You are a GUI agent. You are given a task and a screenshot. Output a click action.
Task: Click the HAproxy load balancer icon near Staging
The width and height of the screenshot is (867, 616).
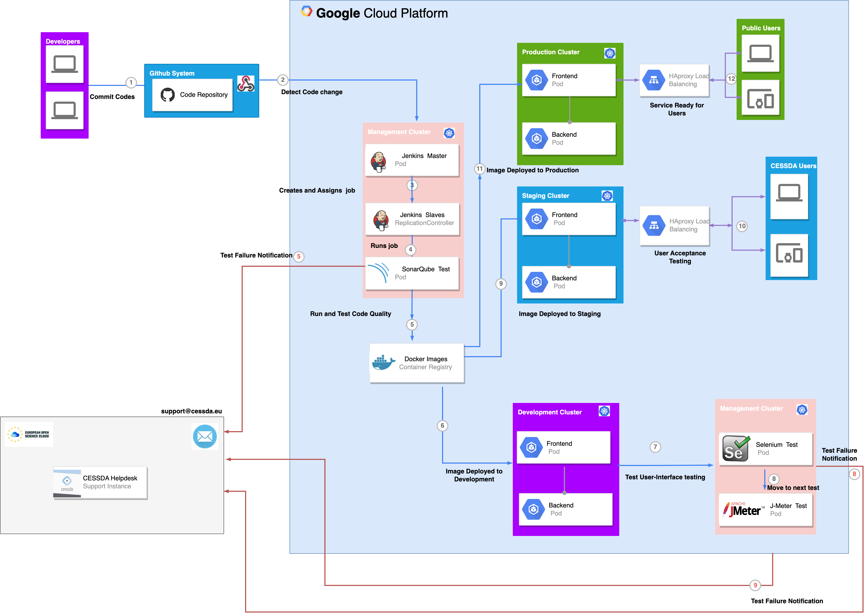point(654,225)
